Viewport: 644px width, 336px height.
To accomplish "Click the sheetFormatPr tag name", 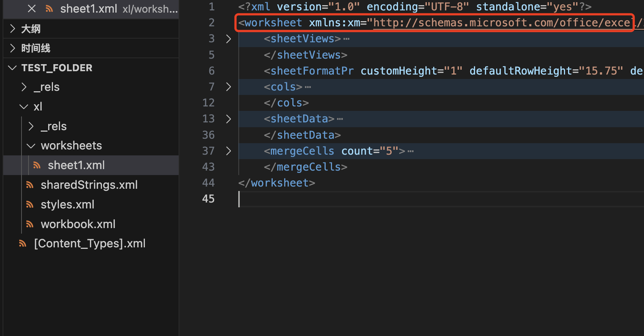I will coord(312,71).
